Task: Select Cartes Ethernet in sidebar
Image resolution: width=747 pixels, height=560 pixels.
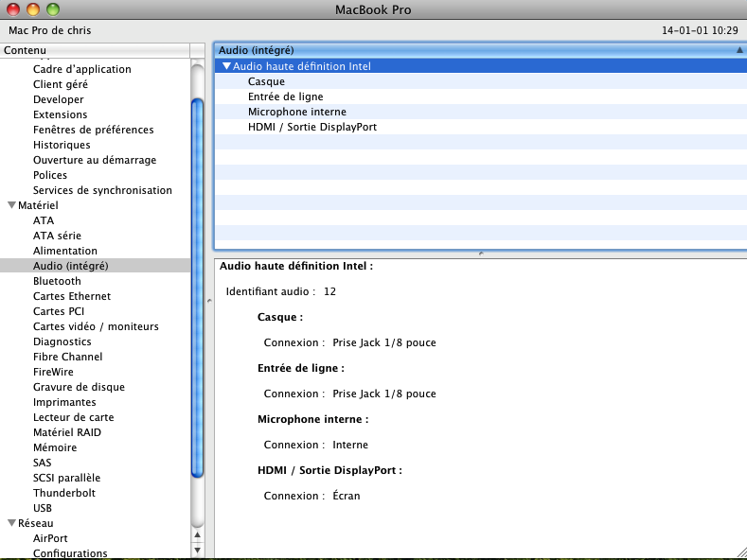Action: pos(72,296)
